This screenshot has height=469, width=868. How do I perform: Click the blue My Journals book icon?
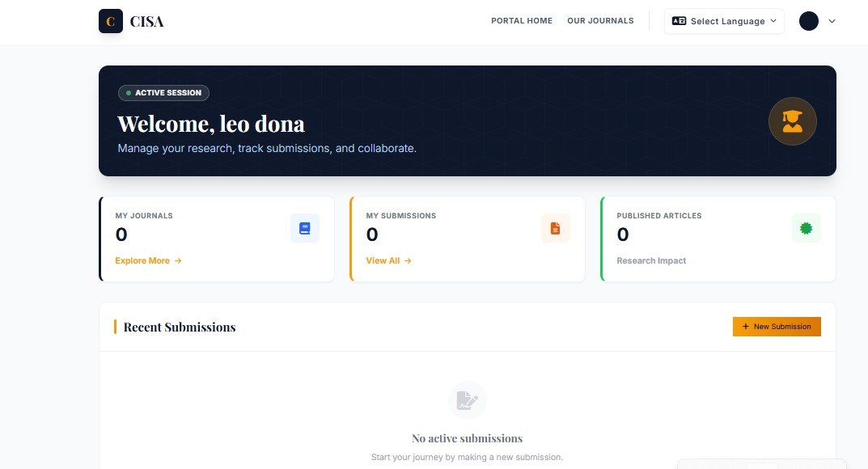pos(304,228)
